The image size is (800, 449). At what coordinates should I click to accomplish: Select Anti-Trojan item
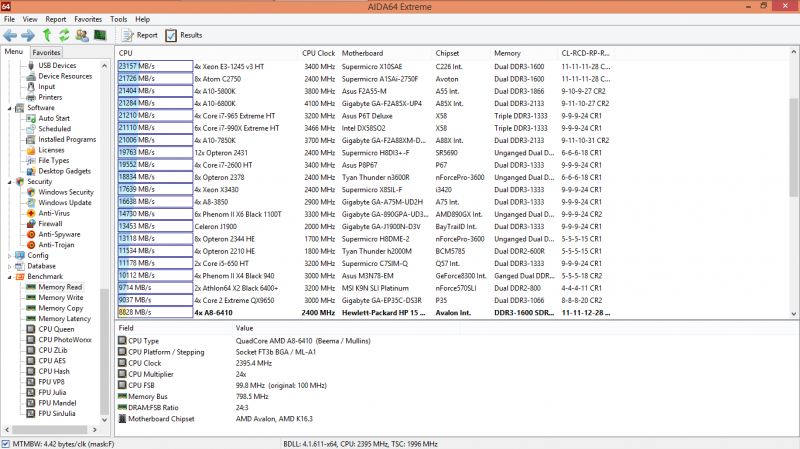(x=56, y=245)
